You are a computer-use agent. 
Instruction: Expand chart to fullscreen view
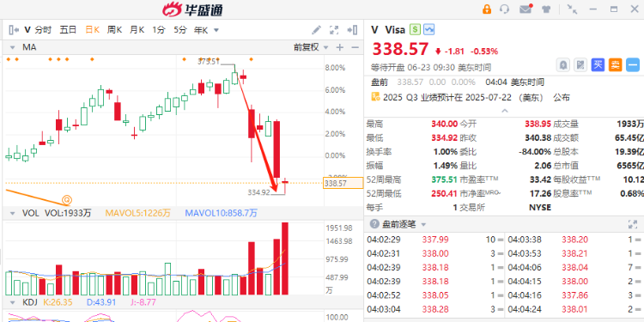tap(334, 30)
